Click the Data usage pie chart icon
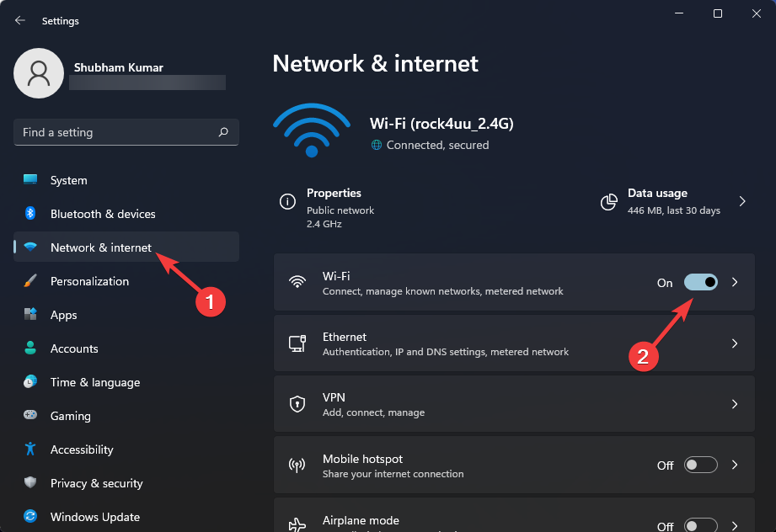The image size is (776, 532). click(x=609, y=202)
